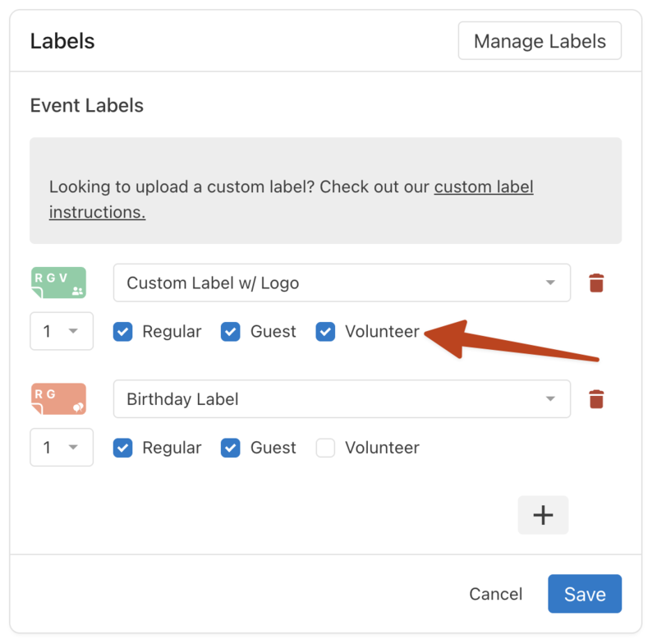Open the Birthday Label dropdown
657x644 pixels.
[342, 399]
